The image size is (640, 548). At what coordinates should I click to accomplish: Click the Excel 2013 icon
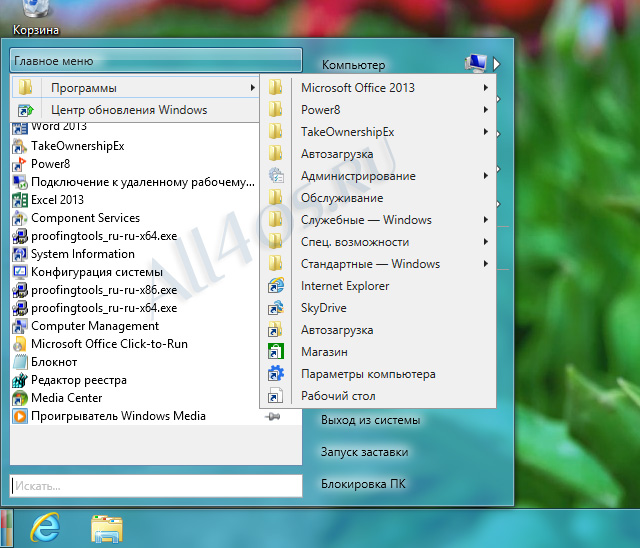tap(20, 200)
